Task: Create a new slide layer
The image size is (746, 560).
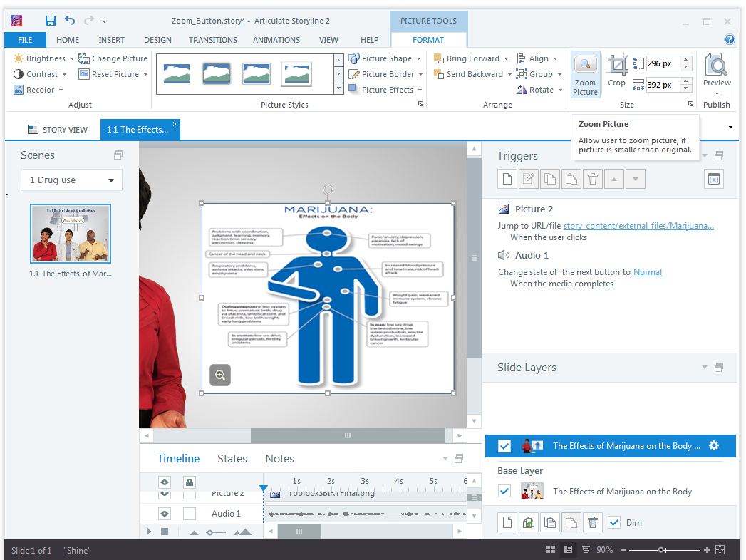Action: pyautogui.click(x=507, y=522)
